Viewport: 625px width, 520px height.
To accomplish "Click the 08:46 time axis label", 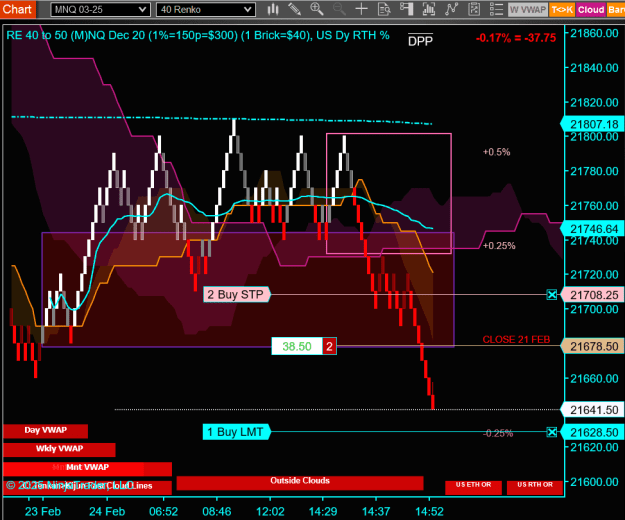I will (216, 511).
